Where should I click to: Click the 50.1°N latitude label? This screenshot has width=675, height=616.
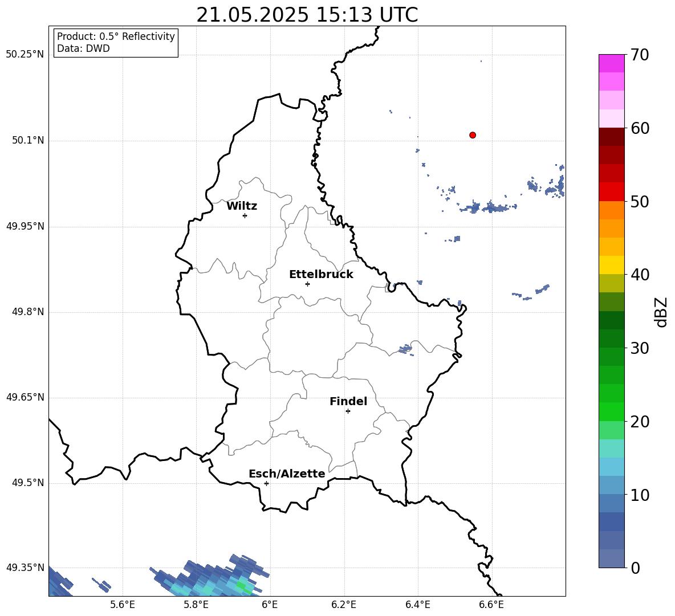[28, 141]
